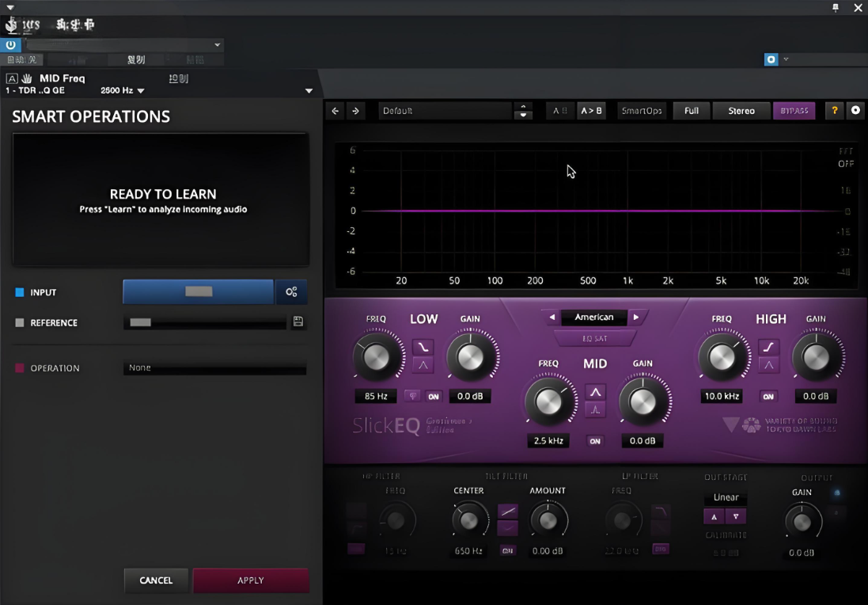The width and height of the screenshot is (868, 605).
Task: Select MID band wide bell shape icon
Action: 595,392
